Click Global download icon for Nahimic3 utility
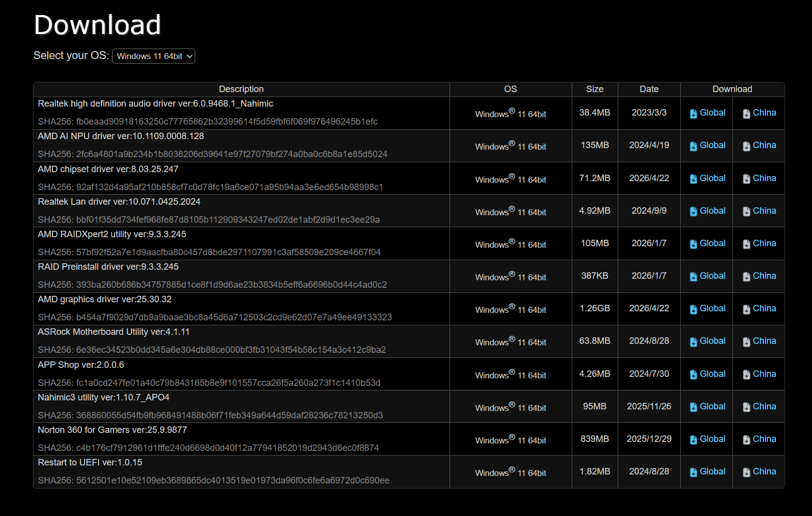812x516 pixels. click(693, 407)
